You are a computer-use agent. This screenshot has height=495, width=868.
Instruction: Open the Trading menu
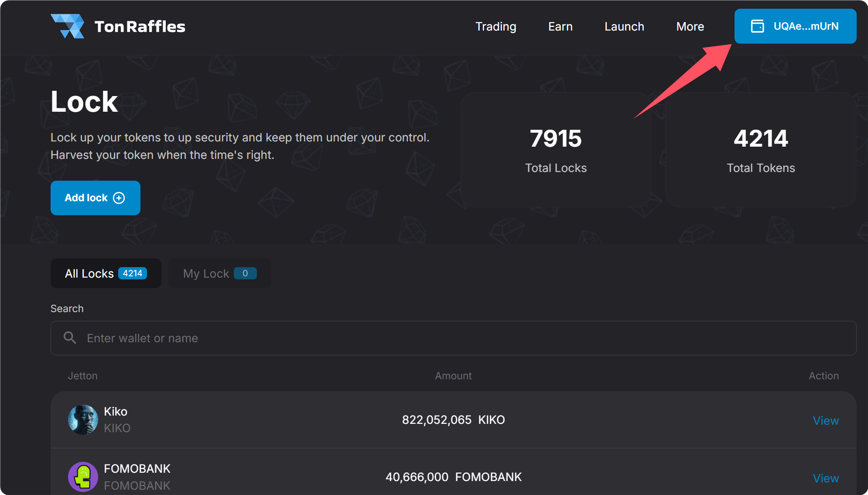coord(496,26)
